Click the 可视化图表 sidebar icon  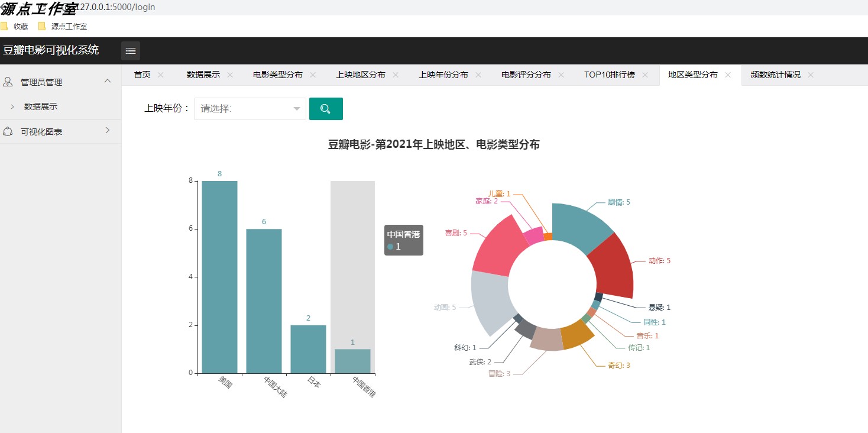click(8, 131)
